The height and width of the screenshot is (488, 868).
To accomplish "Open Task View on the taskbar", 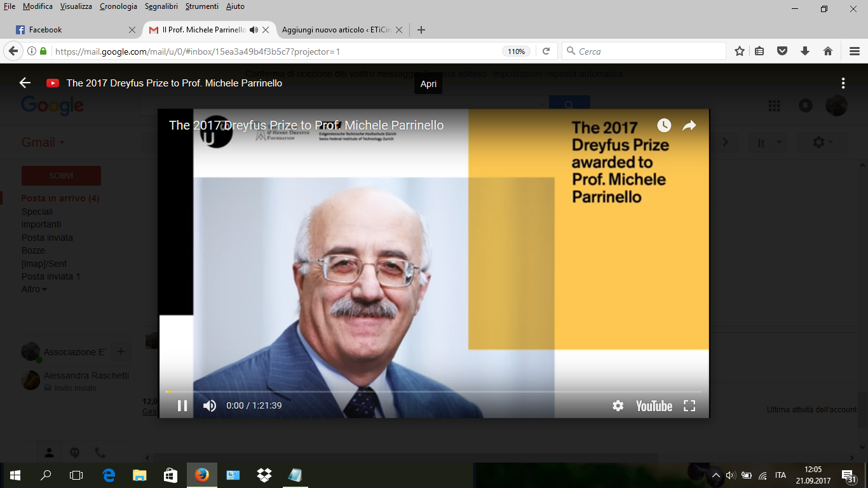I will [x=76, y=475].
